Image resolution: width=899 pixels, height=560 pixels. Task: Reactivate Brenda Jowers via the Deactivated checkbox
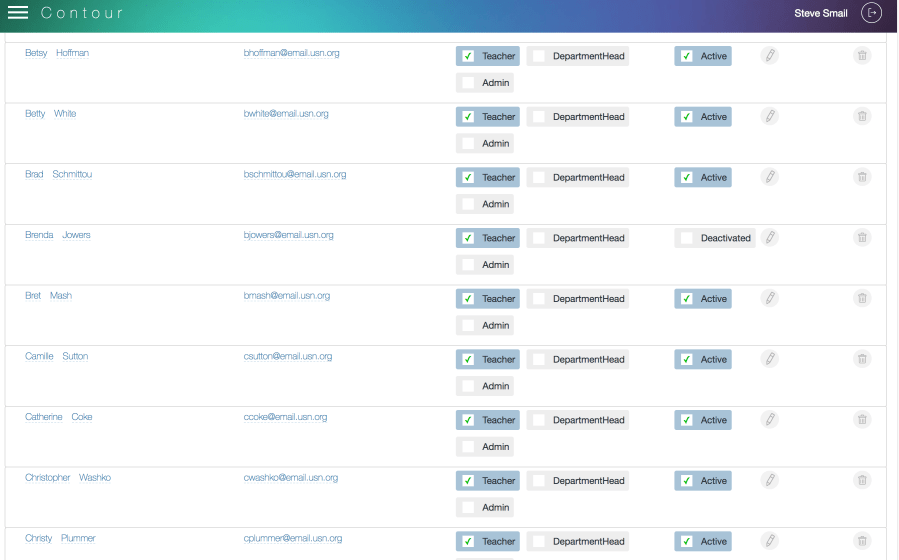686,238
